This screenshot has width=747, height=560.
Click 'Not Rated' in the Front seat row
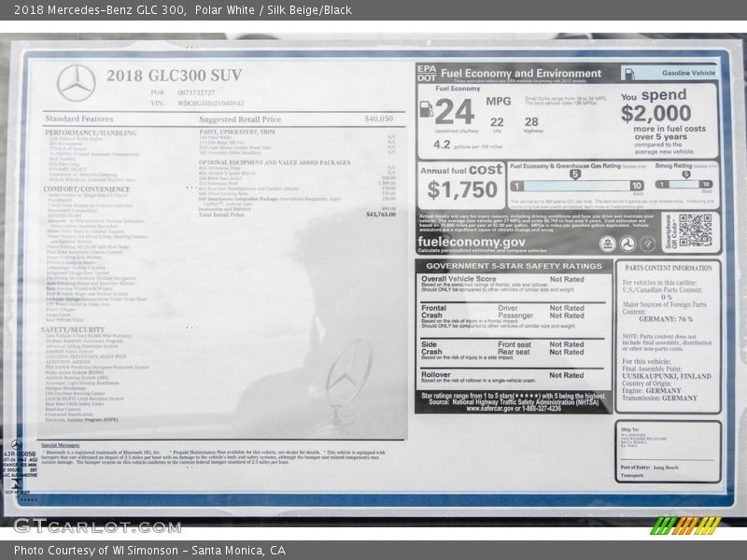coord(567,344)
